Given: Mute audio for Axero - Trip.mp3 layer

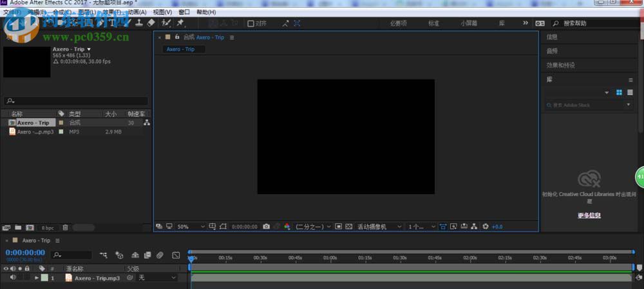Looking at the screenshot, I should [x=13, y=277].
